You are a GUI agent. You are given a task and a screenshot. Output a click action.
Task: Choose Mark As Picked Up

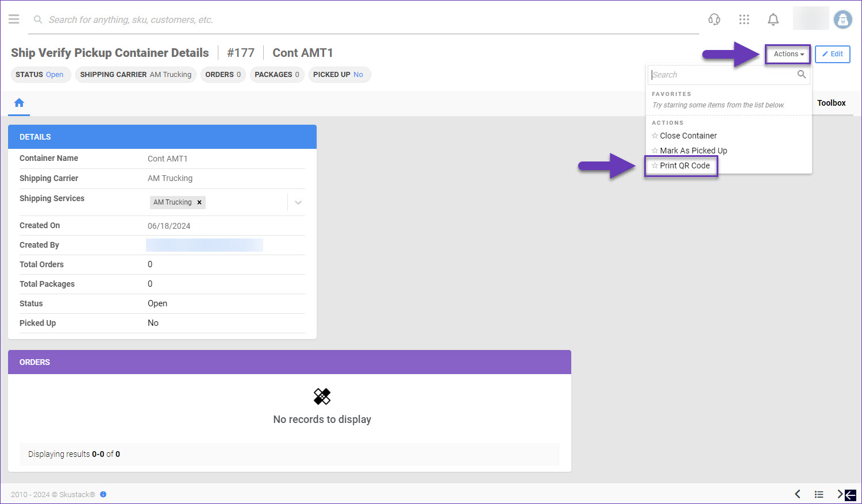click(693, 151)
